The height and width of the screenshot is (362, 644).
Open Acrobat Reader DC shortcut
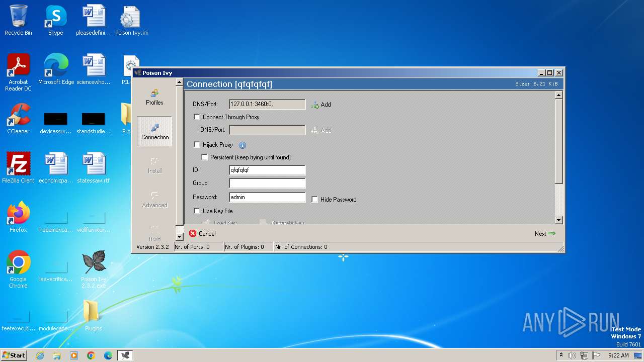click(x=18, y=72)
